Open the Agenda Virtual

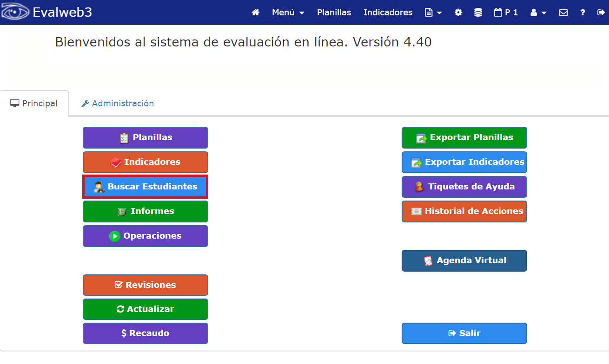[464, 260]
